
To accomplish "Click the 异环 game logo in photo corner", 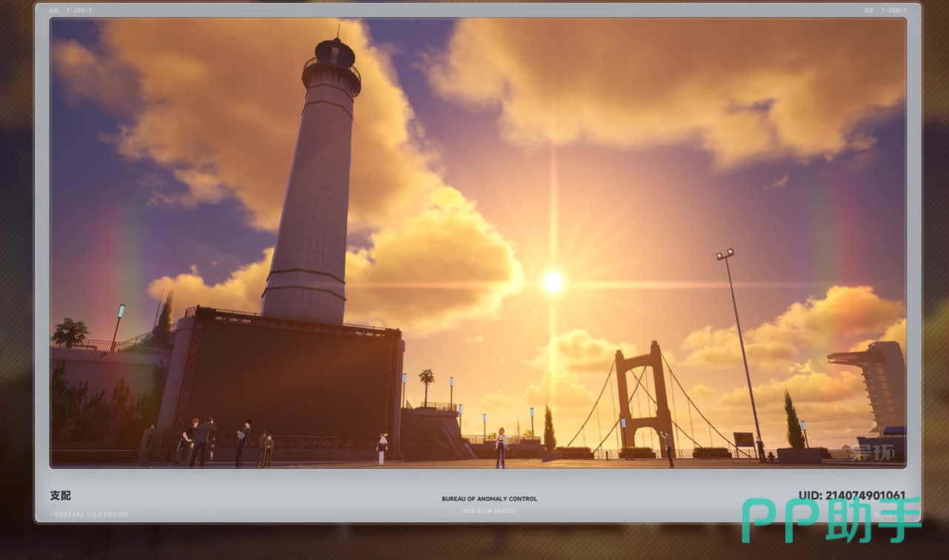I will (x=872, y=452).
